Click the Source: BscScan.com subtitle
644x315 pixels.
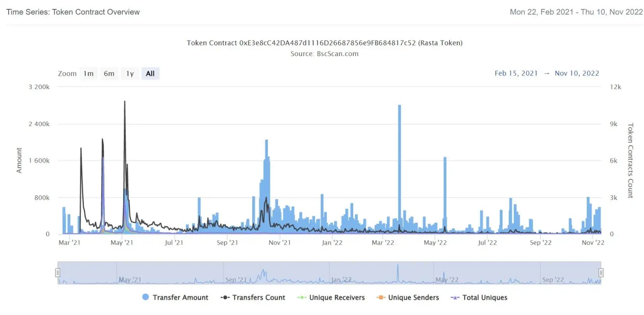tap(325, 54)
